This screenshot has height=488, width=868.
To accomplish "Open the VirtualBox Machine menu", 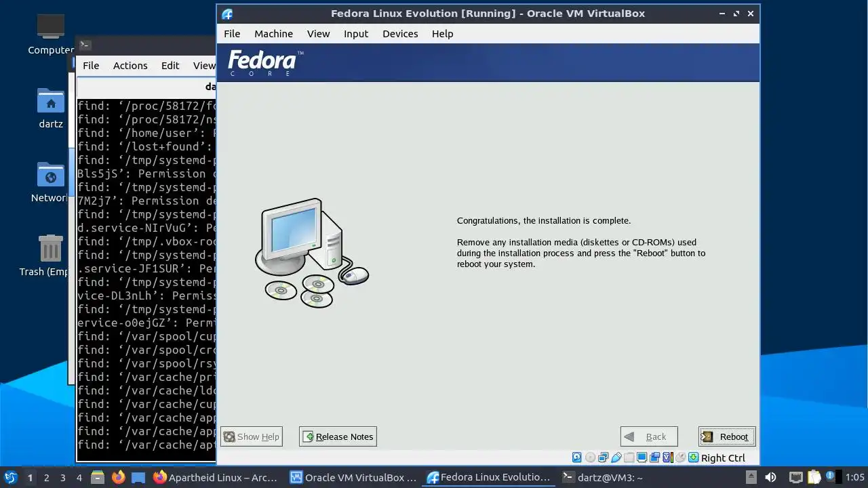I will click(273, 33).
